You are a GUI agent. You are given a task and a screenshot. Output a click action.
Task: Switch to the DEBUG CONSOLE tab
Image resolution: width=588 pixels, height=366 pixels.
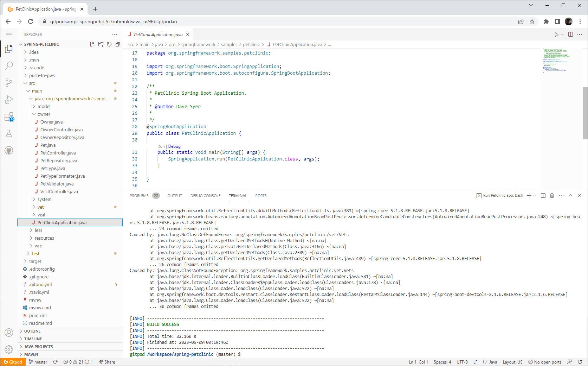tap(205, 196)
